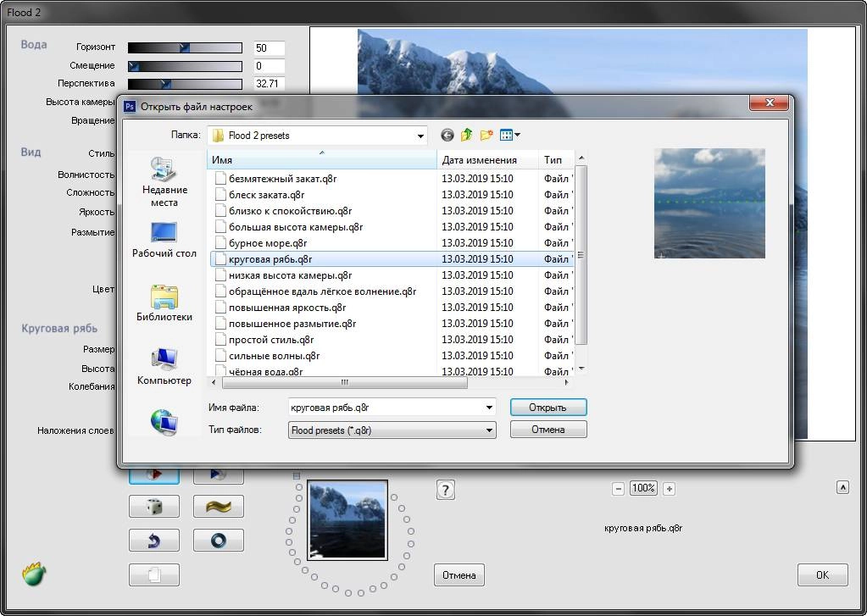Open the Тип файлов filter dropdown
This screenshot has width=867, height=616.
pos(489,430)
